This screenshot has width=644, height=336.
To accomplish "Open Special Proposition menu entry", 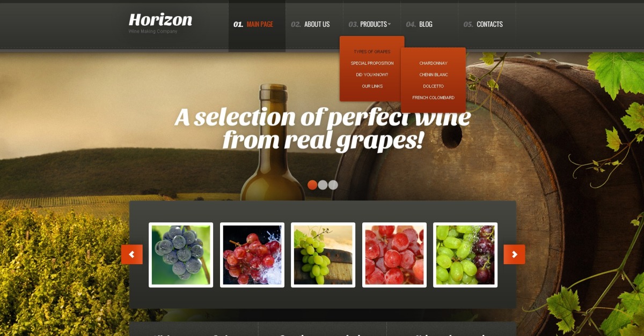I will click(x=372, y=63).
